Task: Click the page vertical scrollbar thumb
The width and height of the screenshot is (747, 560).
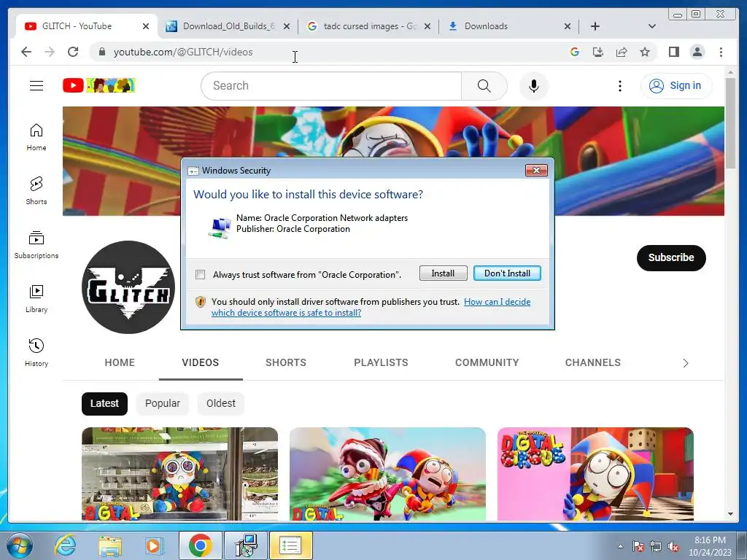Action: click(x=730, y=122)
